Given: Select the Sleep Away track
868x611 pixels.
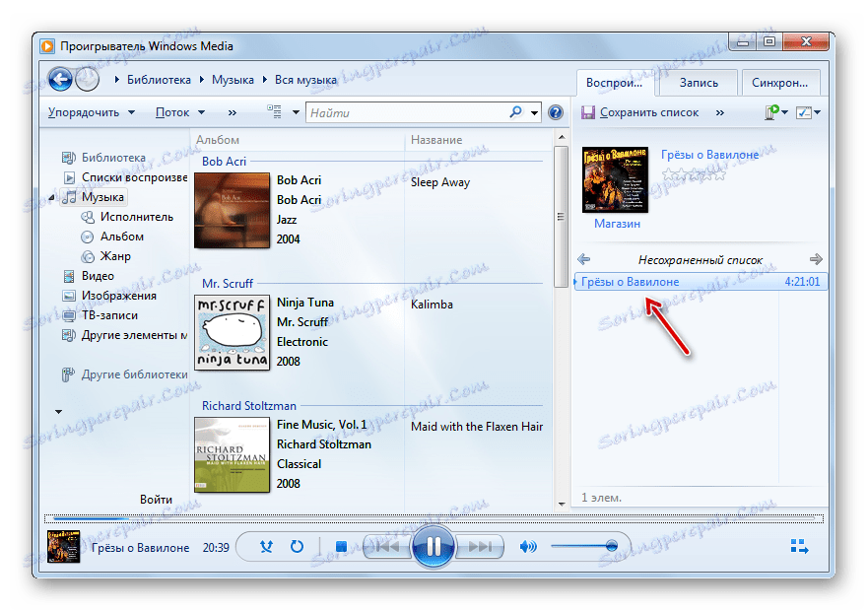Looking at the screenshot, I should (440, 182).
